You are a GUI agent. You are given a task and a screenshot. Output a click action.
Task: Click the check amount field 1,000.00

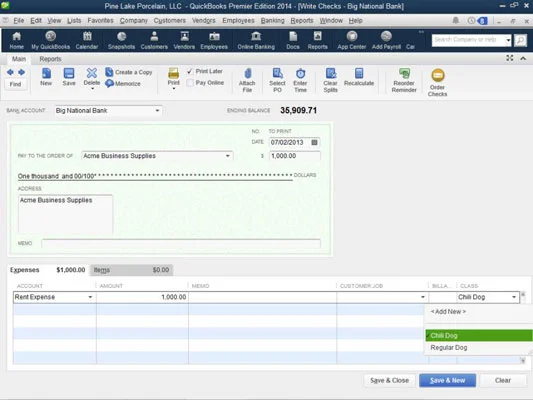point(295,156)
